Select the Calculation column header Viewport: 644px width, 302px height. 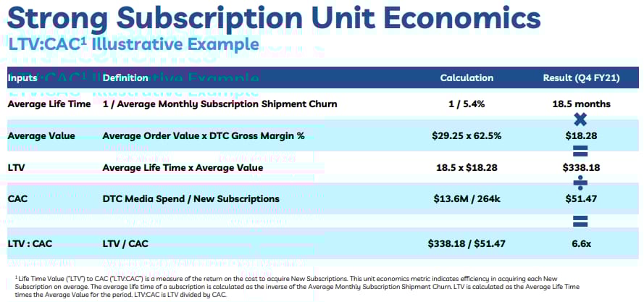[467, 77]
